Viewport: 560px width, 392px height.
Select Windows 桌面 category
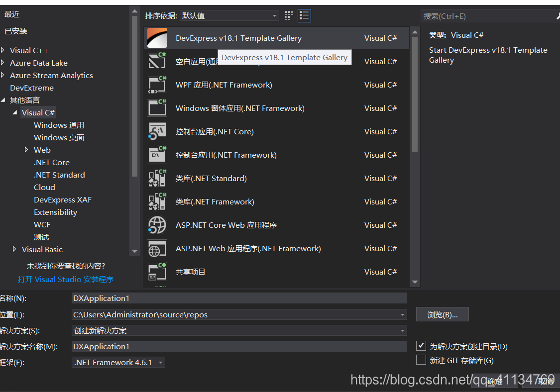(x=59, y=137)
